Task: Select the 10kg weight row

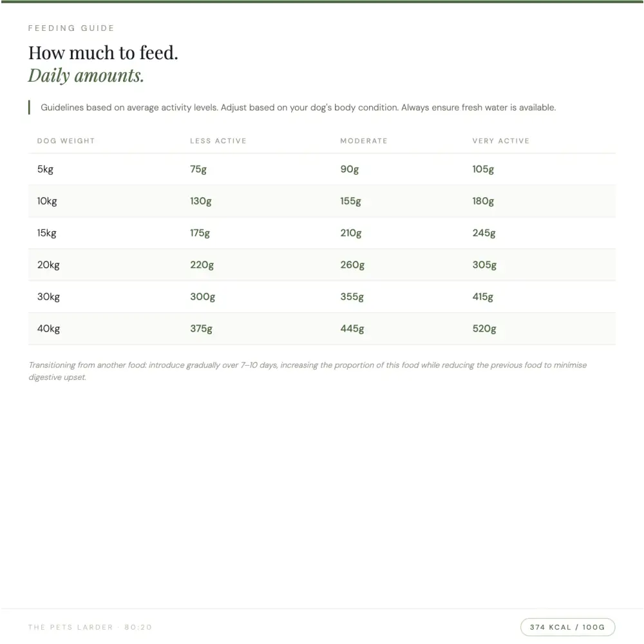Action: coord(321,201)
